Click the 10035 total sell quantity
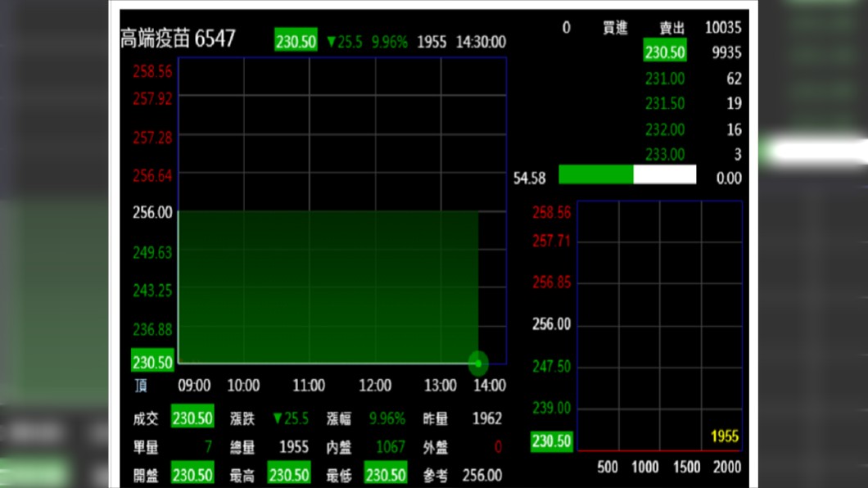The width and height of the screenshot is (868, 488). click(x=723, y=27)
